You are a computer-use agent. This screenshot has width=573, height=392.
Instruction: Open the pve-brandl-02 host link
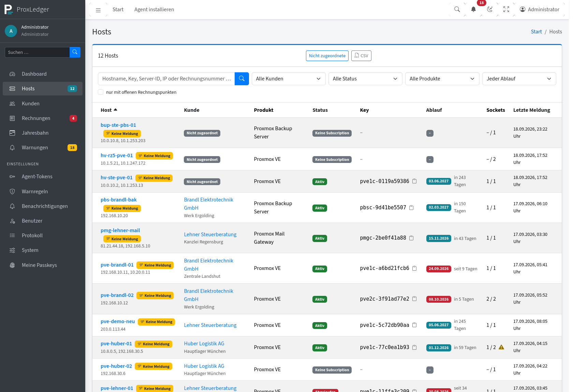point(117,295)
